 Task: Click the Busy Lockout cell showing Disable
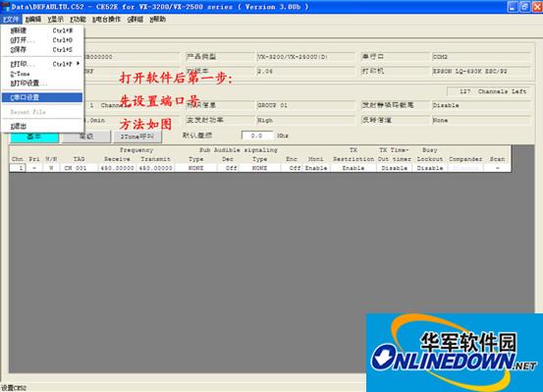430,168
